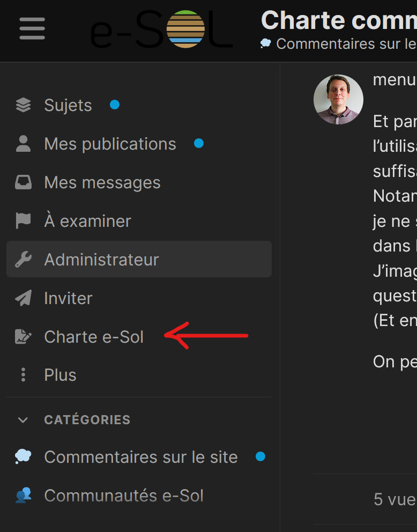
Task: Click the Catégories section header text
Action: point(87,420)
